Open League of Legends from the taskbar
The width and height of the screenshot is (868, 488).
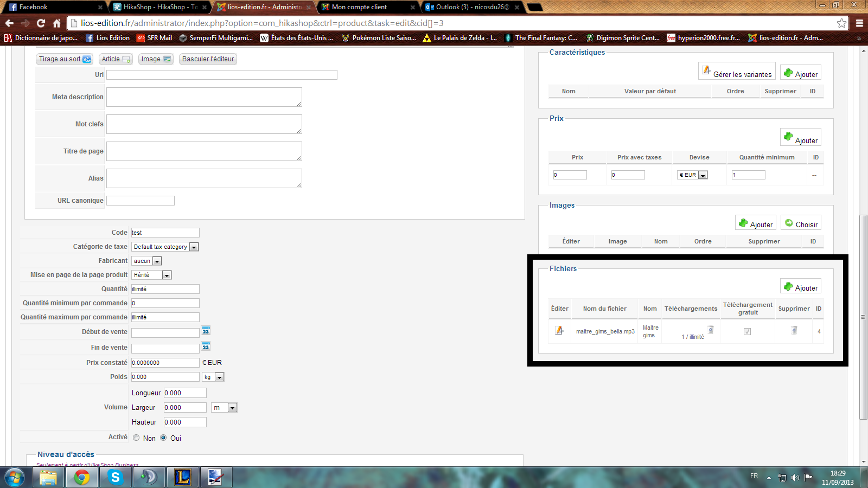pyautogui.click(x=182, y=477)
